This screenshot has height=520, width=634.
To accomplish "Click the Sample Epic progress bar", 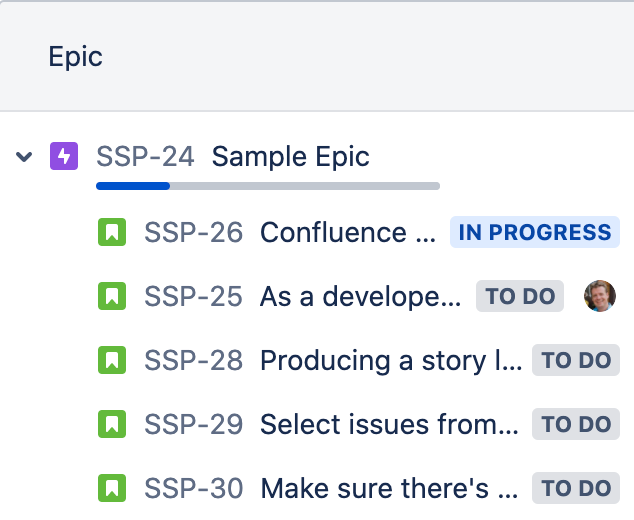I will tap(268, 186).
